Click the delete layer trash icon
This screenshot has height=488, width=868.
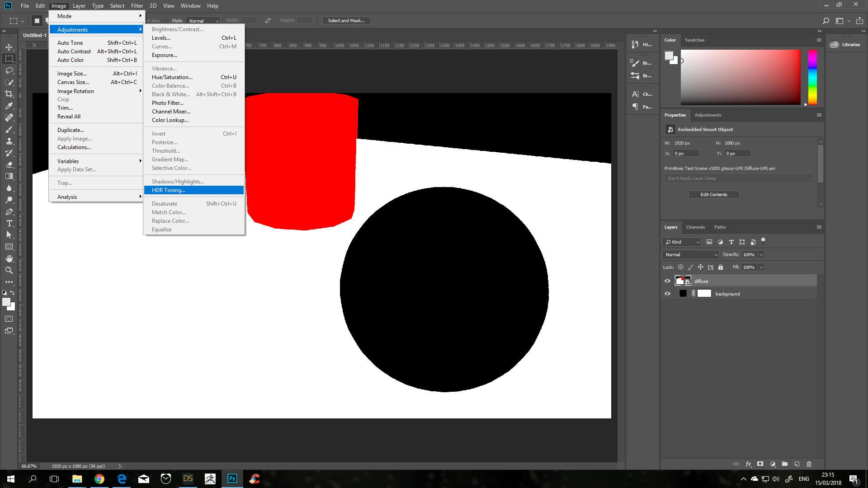[809, 464]
